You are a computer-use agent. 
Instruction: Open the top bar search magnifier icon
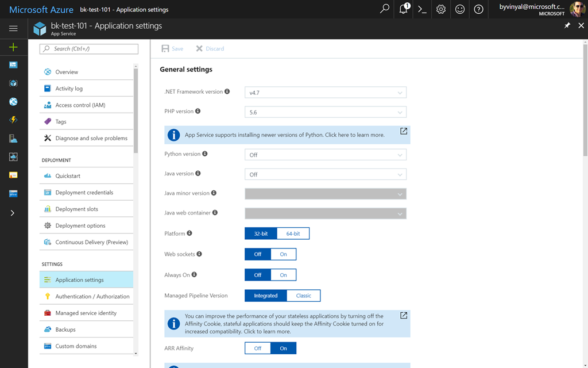pos(385,9)
